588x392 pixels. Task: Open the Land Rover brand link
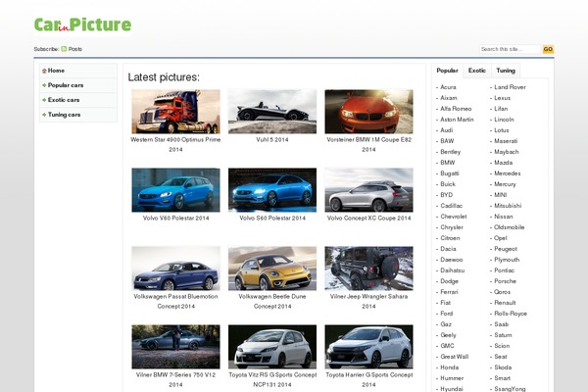click(x=510, y=87)
